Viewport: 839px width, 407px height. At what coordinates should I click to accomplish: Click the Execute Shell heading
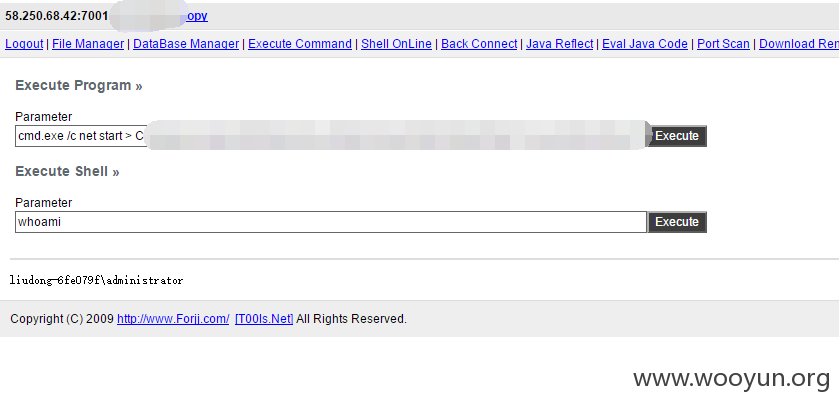[67, 171]
